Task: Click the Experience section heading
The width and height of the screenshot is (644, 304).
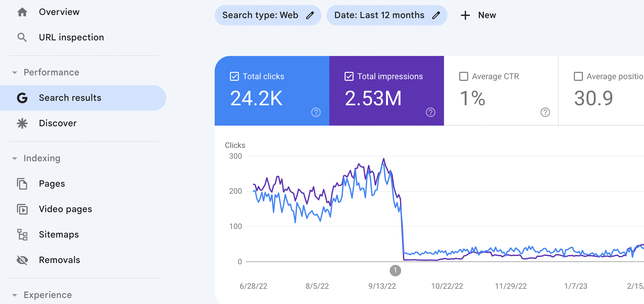Action: (x=48, y=295)
